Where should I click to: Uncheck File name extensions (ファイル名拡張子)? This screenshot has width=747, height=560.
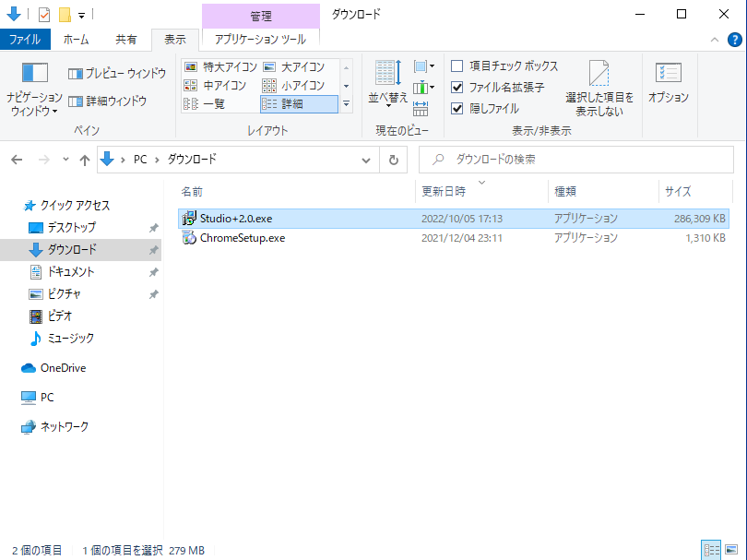[457, 88]
